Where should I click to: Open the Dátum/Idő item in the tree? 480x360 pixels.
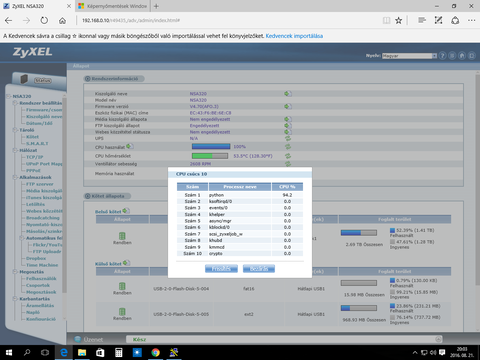tap(39, 123)
